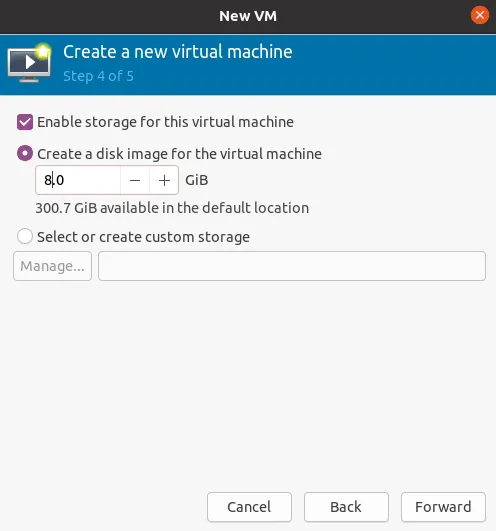Viewport: 496px width, 531px height.
Task: Open the Manage... storage button
Action: coord(52,266)
